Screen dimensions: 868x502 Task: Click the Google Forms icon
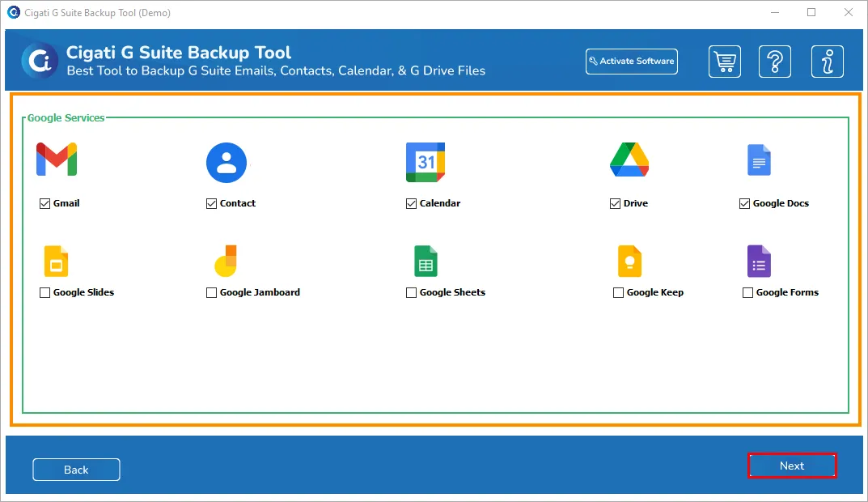759,261
